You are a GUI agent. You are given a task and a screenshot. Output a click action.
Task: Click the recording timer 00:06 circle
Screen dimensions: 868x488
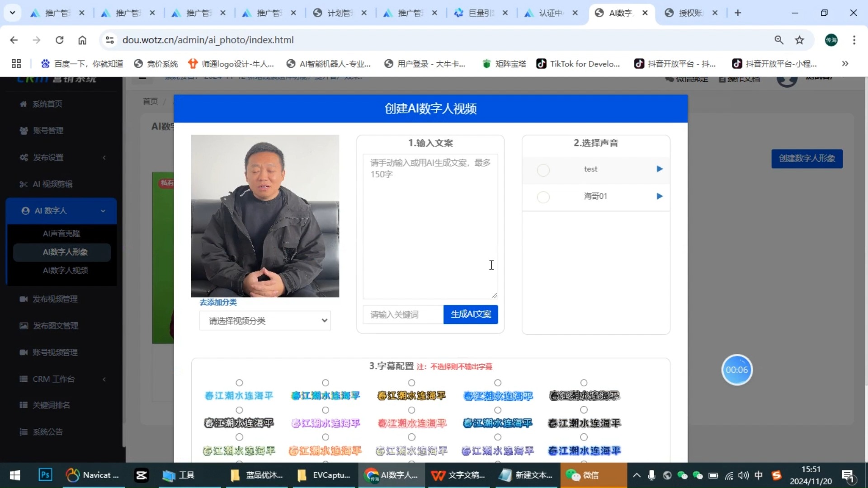737,370
